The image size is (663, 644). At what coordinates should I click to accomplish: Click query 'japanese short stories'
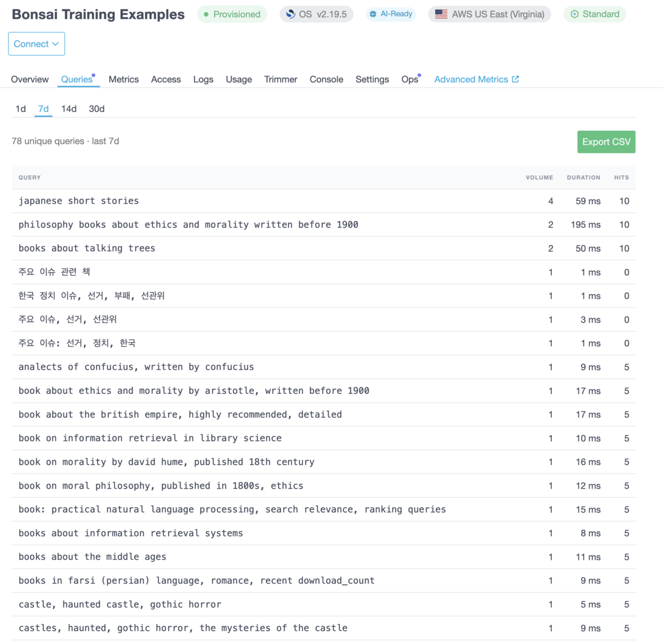(79, 201)
